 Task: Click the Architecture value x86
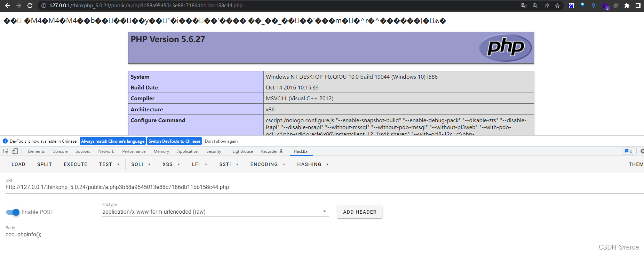(270, 110)
